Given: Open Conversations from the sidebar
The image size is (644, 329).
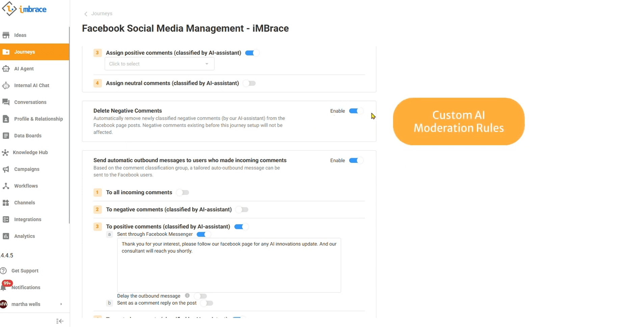Looking at the screenshot, I should pos(34,102).
